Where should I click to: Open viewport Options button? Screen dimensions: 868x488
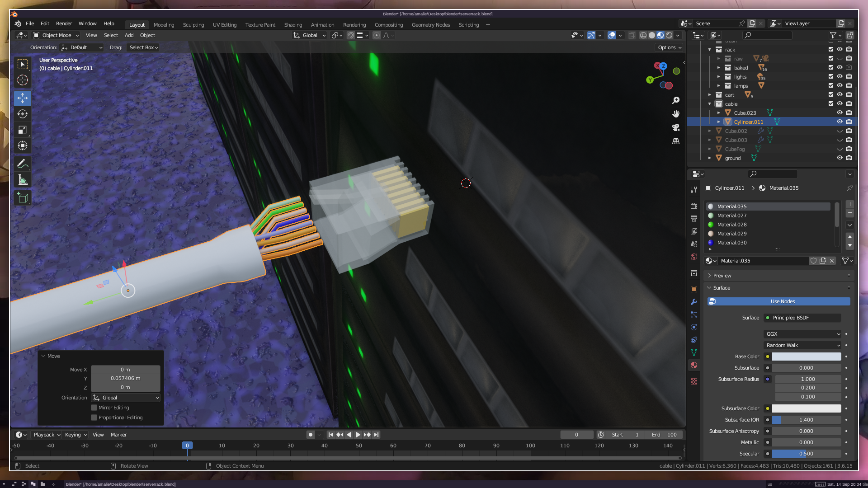tap(669, 47)
